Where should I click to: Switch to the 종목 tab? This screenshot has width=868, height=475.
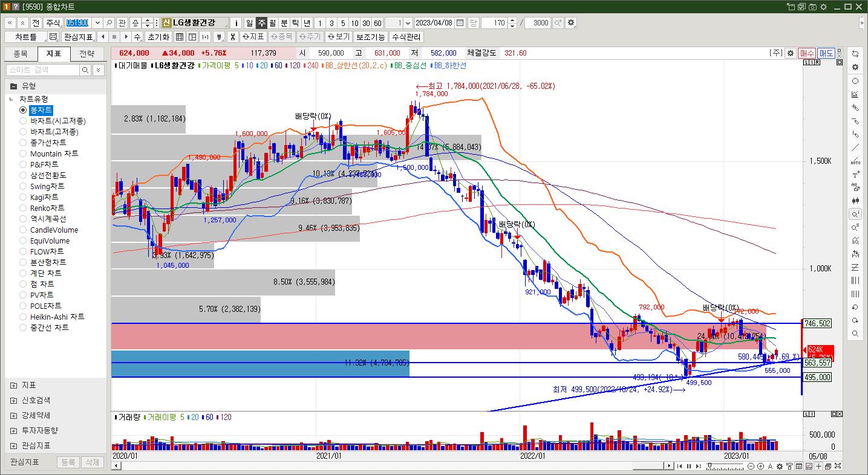pos(20,54)
